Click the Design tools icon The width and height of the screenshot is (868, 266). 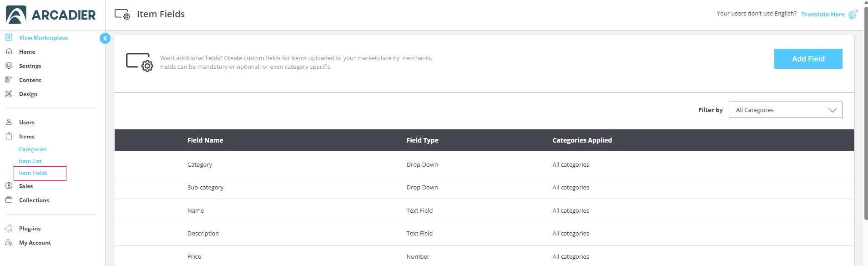pyautogui.click(x=9, y=94)
